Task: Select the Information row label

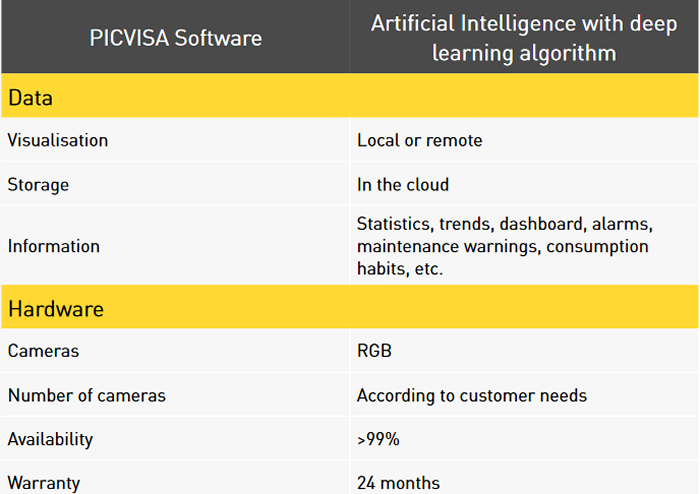Action: point(54,246)
